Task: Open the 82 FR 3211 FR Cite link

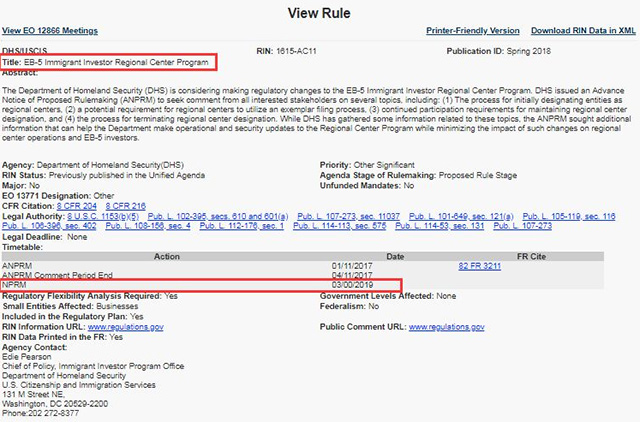Action: coord(479,265)
